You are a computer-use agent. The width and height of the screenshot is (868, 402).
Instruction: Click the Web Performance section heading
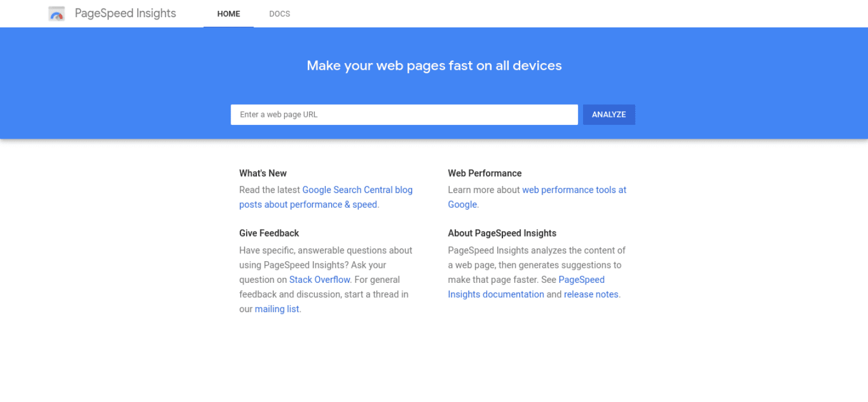point(484,173)
